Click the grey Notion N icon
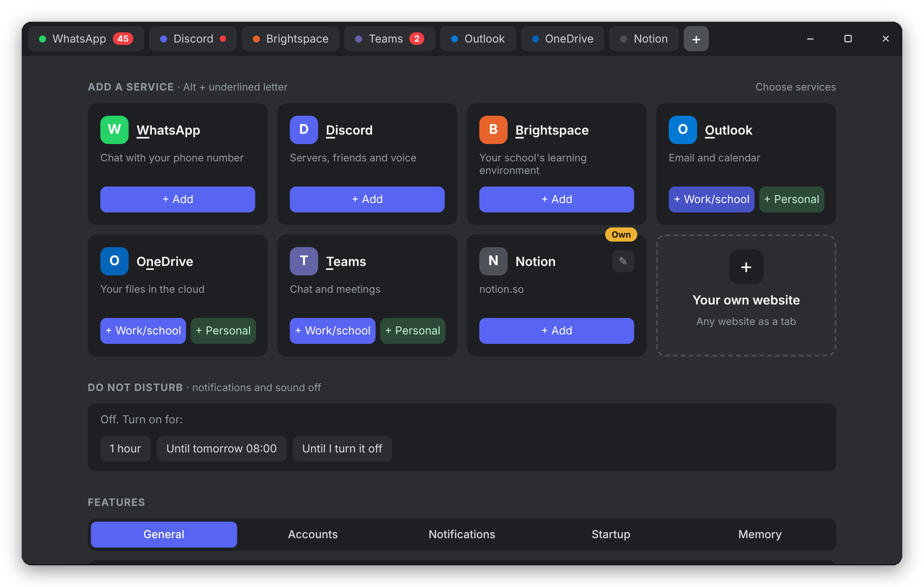This screenshot has height=587, width=924. [493, 261]
